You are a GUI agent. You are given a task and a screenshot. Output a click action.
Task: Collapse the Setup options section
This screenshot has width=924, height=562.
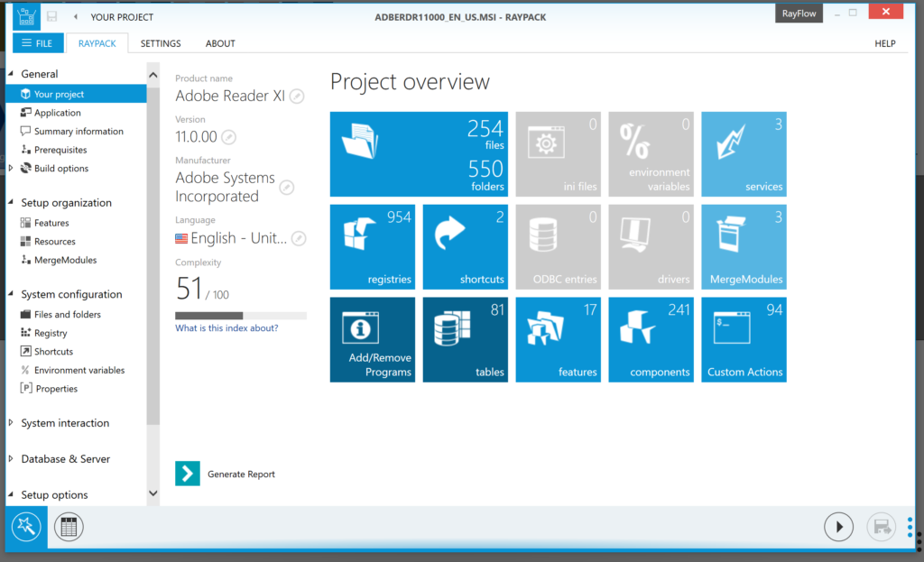tap(11, 494)
